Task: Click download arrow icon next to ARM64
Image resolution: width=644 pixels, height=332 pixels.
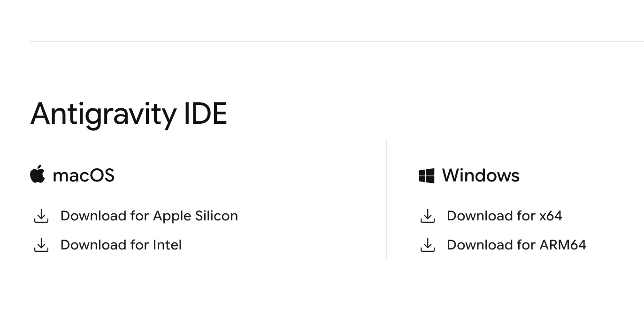Action: (x=428, y=245)
